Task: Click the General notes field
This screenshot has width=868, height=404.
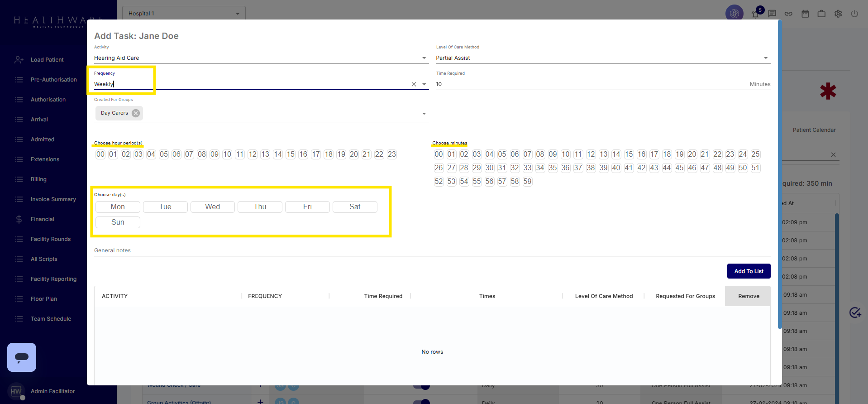Action: [x=432, y=250]
